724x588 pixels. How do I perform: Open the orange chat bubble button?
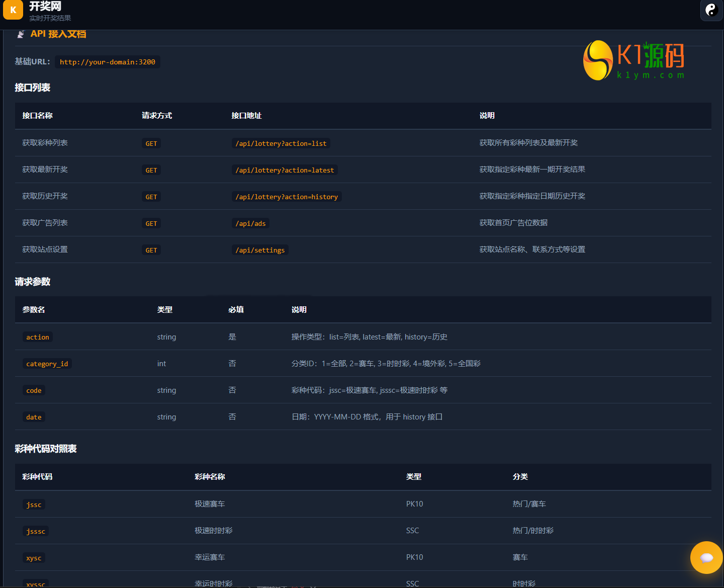[x=706, y=557]
